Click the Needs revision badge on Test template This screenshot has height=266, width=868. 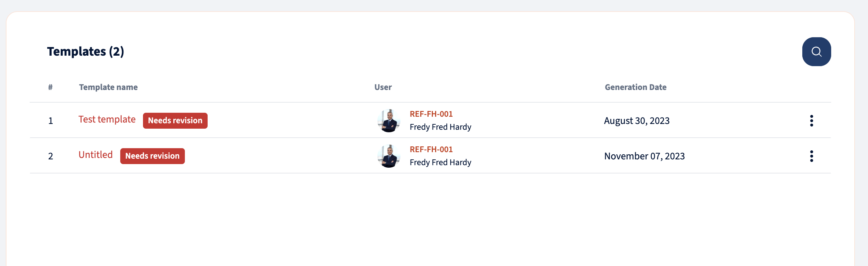(175, 121)
